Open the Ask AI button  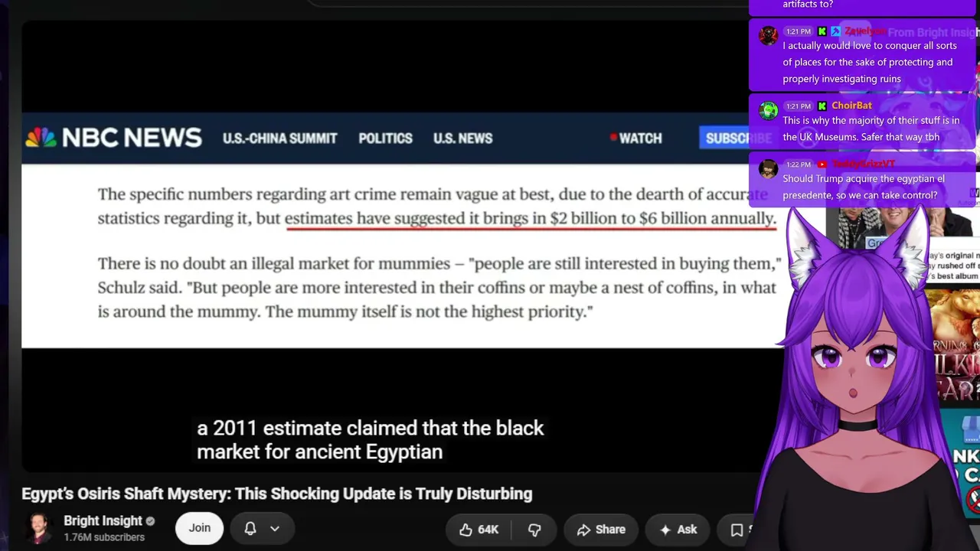click(x=678, y=530)
